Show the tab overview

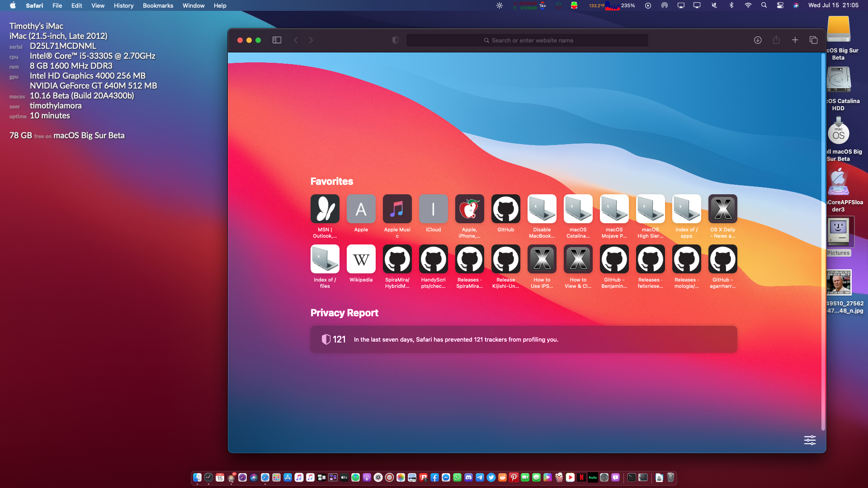click(813, 40)
